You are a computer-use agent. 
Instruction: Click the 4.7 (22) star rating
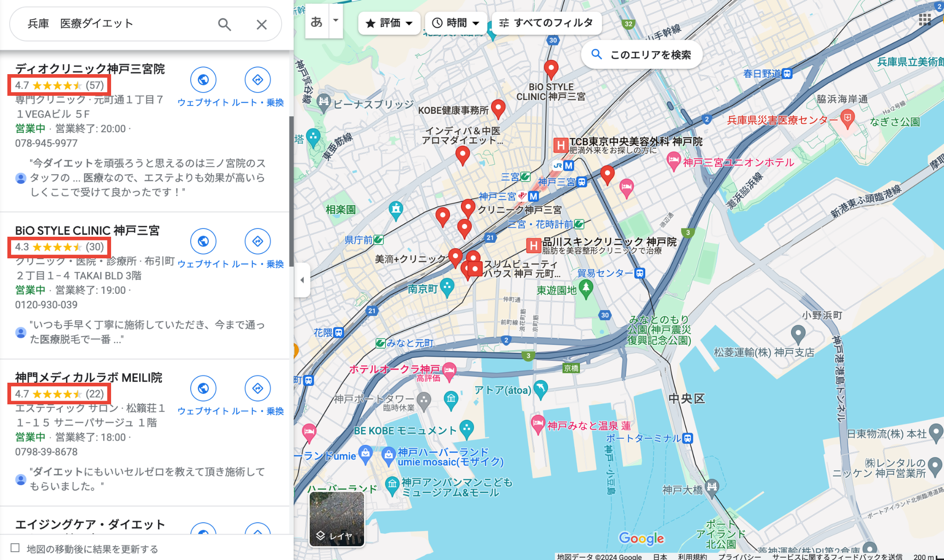[59, 394]
